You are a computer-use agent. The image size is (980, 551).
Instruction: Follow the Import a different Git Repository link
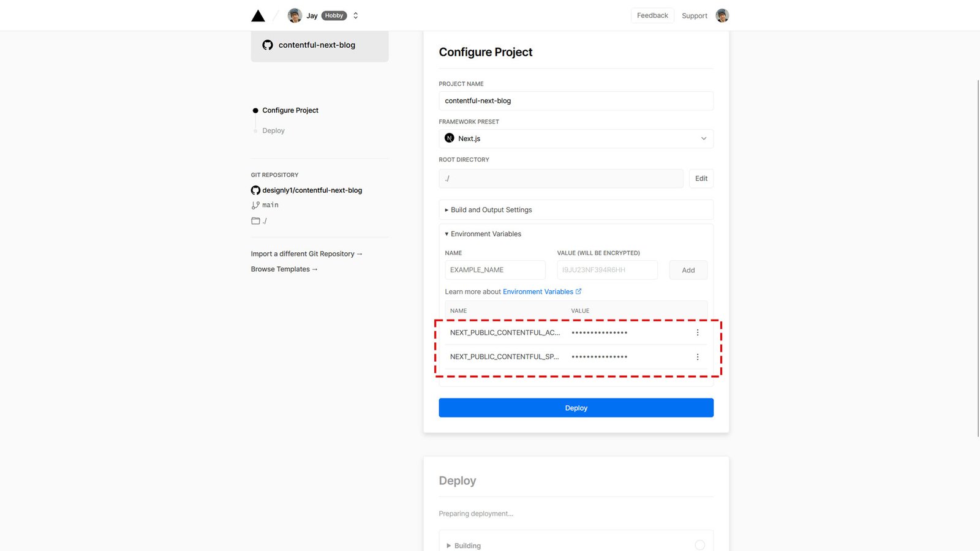click(306, 253)
